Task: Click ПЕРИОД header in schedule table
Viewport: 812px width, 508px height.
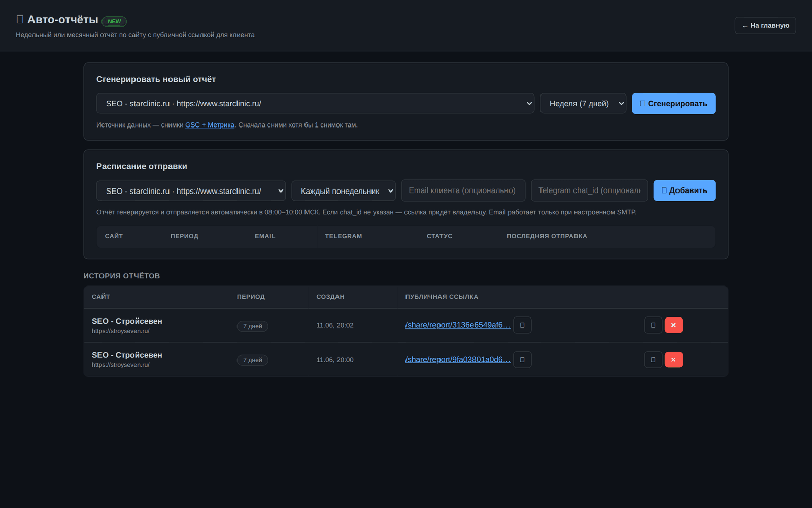Action: [184, 236]
